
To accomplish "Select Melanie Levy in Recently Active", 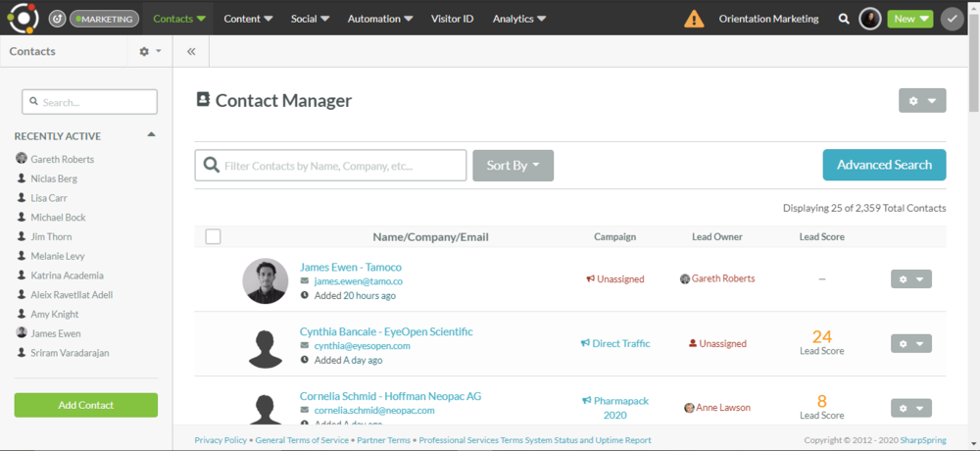I will [58, 256].
